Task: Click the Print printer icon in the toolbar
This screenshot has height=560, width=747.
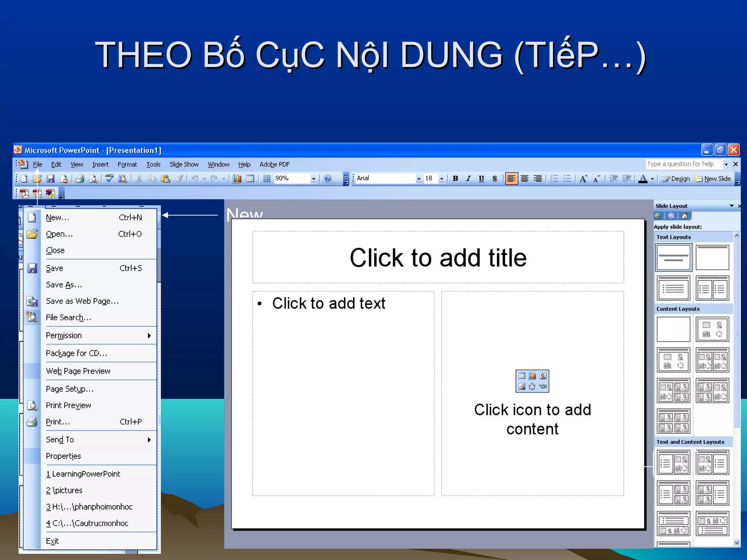Action: tap(80, 179)
